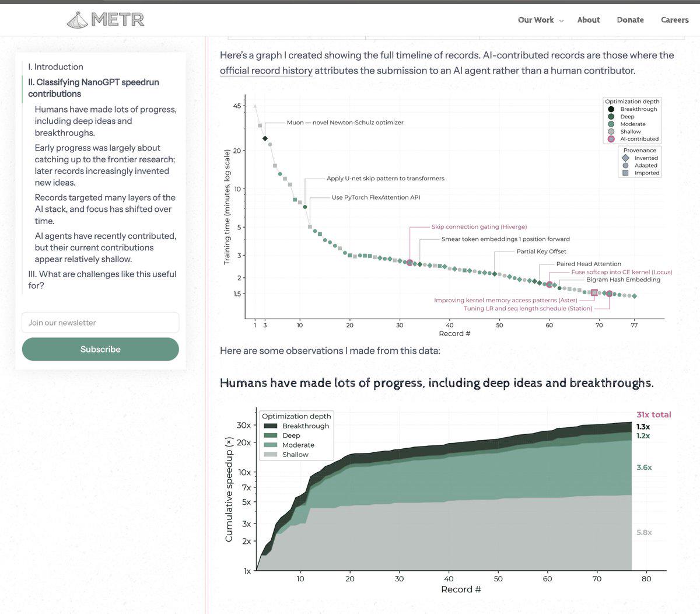This screenshot has width=700, height=614.
Task: Click the Breakthrough legend swatch in scatter chart
Action: point(611,109)
